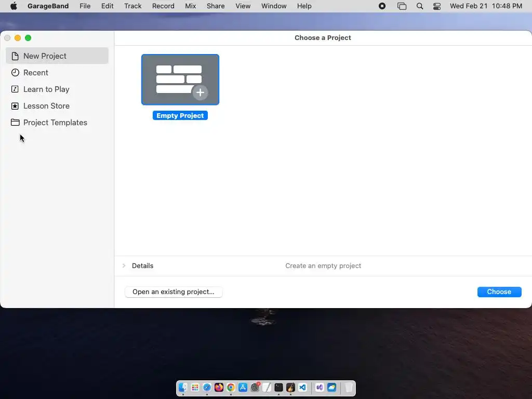Go to the Lesson Store
Viewport: 532px width, 399px height.
coord(57,106)
